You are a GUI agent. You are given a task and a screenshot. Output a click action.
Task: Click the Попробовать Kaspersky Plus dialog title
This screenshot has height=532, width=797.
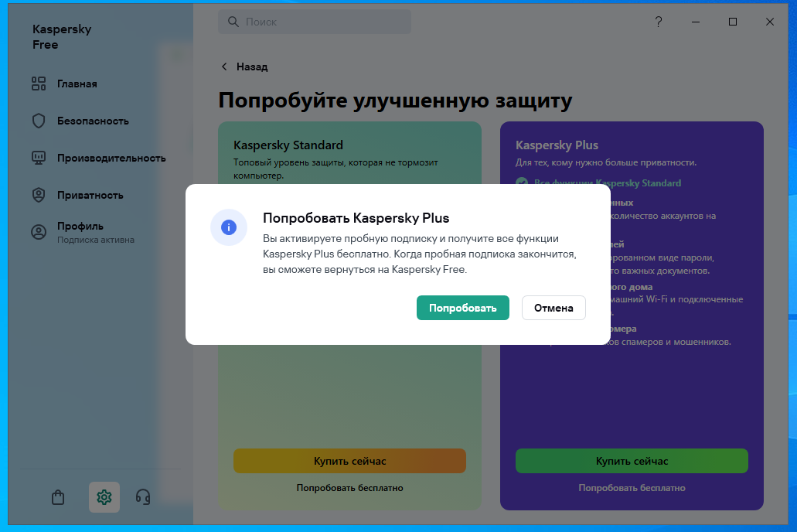(x=356, y=218)
